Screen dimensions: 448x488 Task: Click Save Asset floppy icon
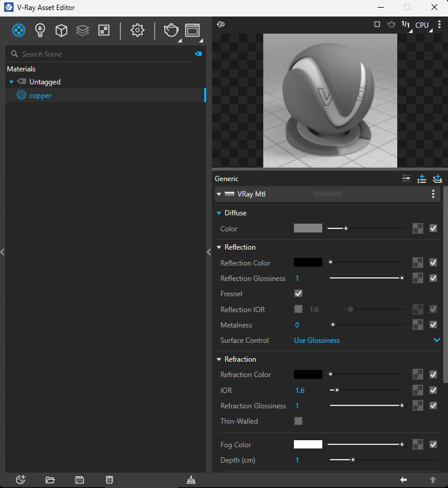(80, 480)
